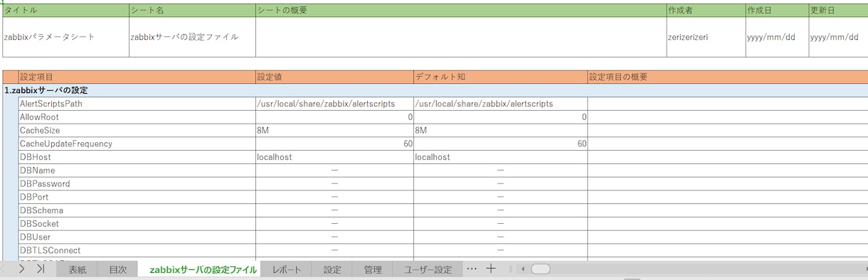Click the default value 0 for AllowRoot
The width and height of the screenshot is (868, 280).
[x=501, y=117]
